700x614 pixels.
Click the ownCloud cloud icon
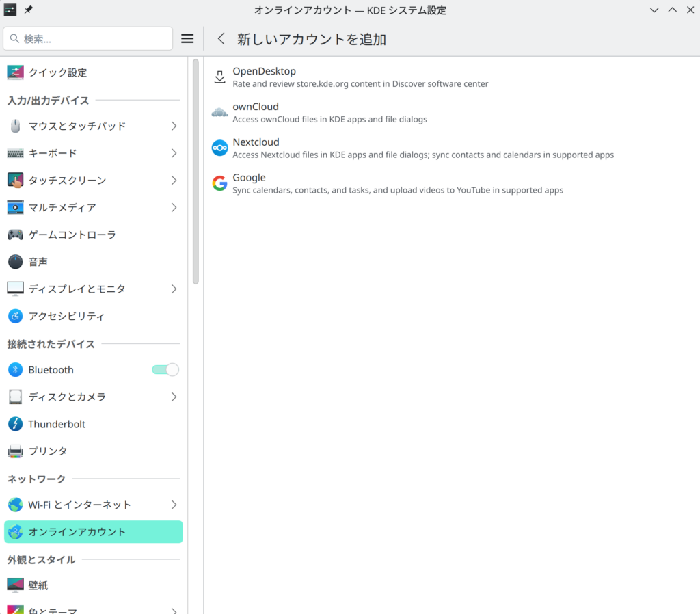[219, 112]
